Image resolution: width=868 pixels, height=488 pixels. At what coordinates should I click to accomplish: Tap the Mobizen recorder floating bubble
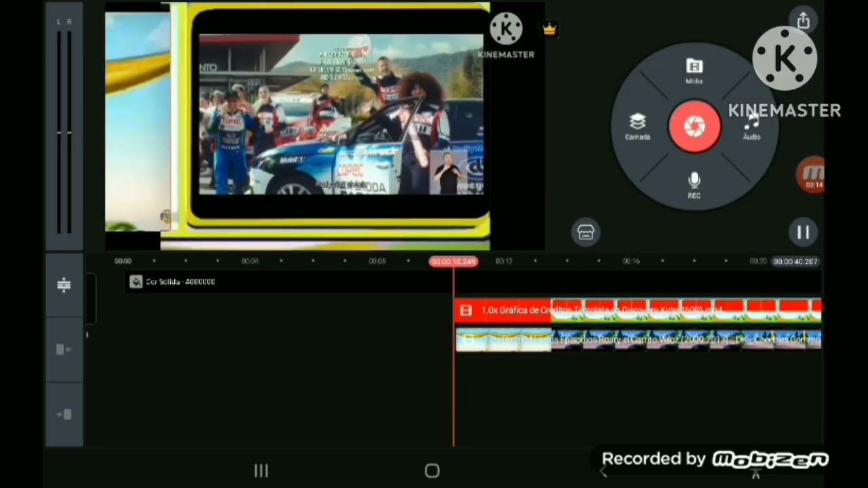coord(812,175)
